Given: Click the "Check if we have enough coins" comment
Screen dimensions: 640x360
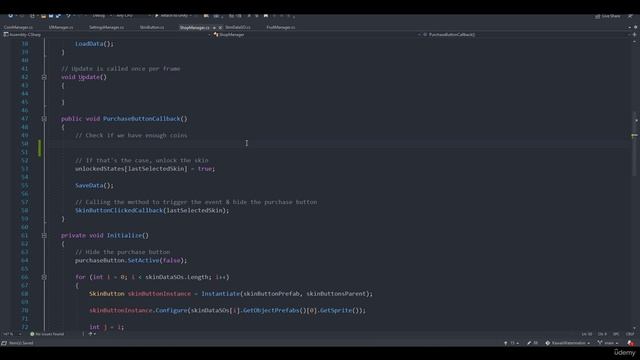Looking at the screenshot, I should (131, 136).
